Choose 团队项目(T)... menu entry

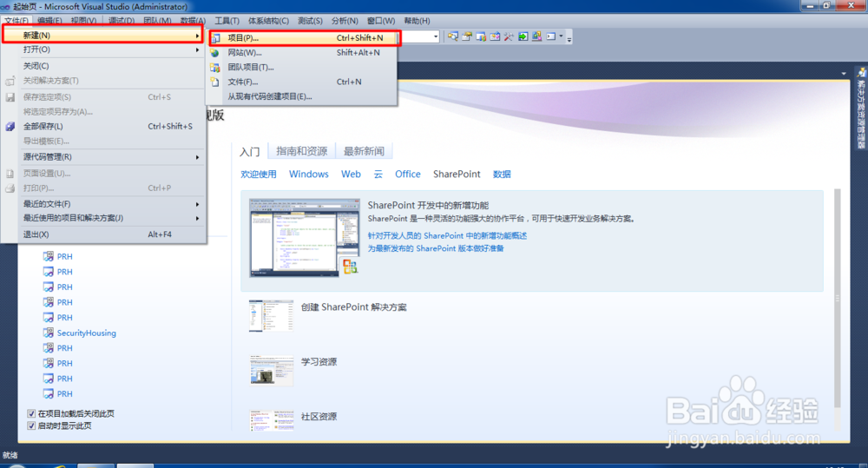click(302, 68)
